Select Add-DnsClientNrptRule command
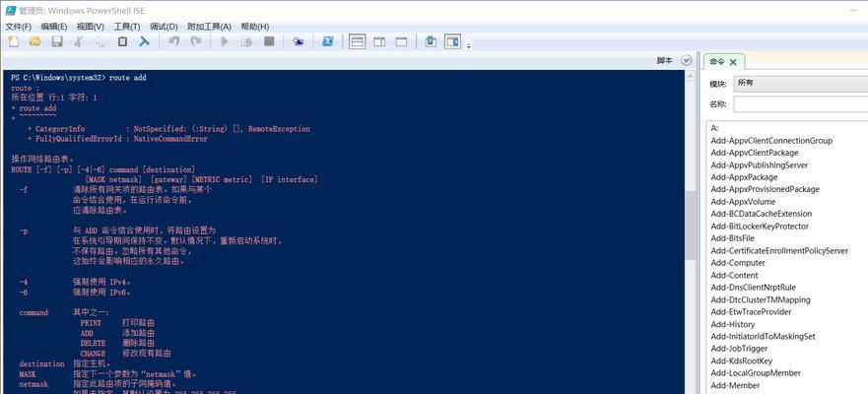This screenshot has width=868, height=394. pyautogui.click(x=754, y=288)
